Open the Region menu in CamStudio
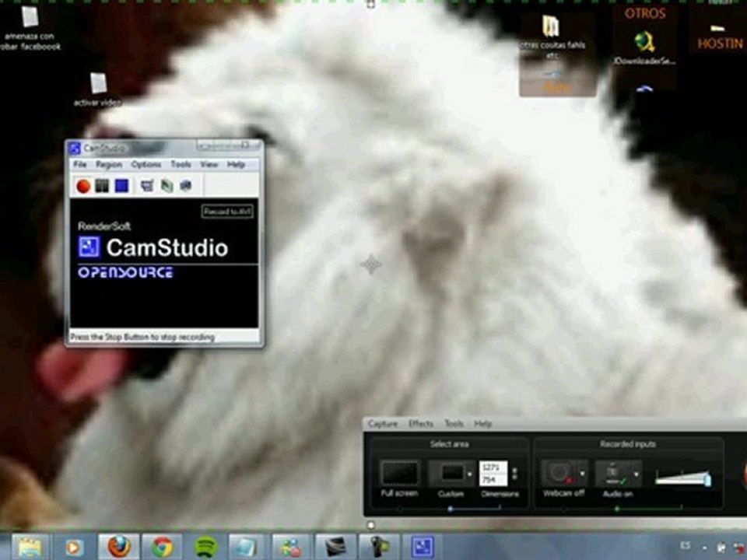747x560 pixels. (x=109, y=164)
